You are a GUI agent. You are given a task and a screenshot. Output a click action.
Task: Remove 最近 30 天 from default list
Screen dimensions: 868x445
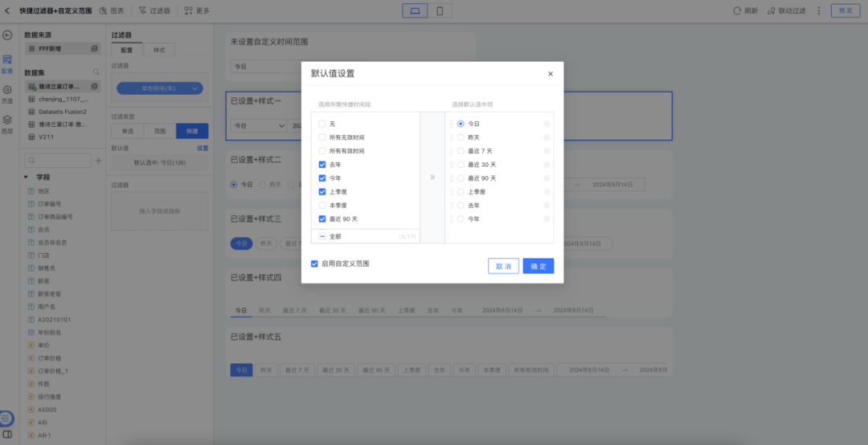coord(547,165)
